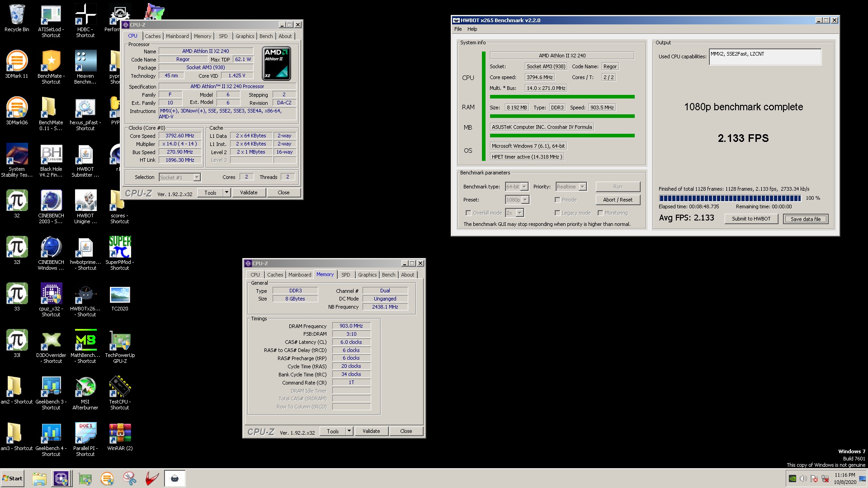Open Windows Explorer from taskbar

point(39,479)
